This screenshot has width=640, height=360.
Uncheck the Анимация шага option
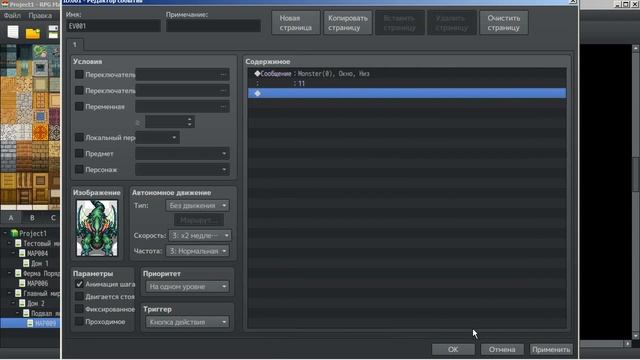[79, 284]
